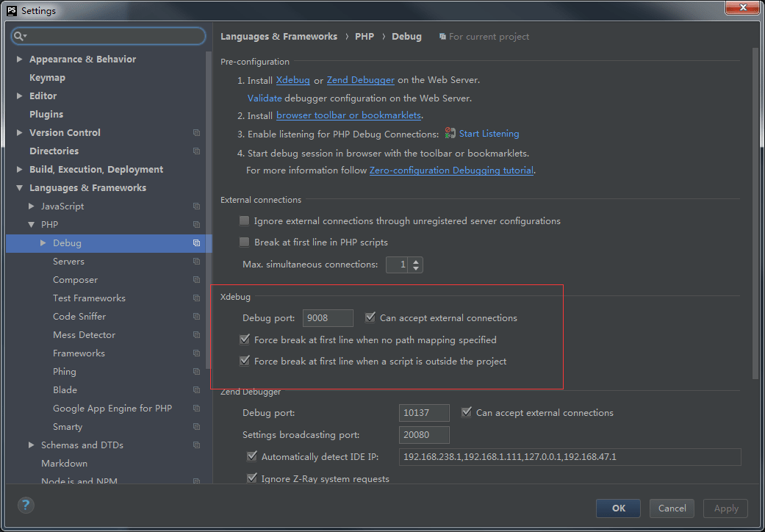Click project-level icon next to JavaScript

pos(197,206)
